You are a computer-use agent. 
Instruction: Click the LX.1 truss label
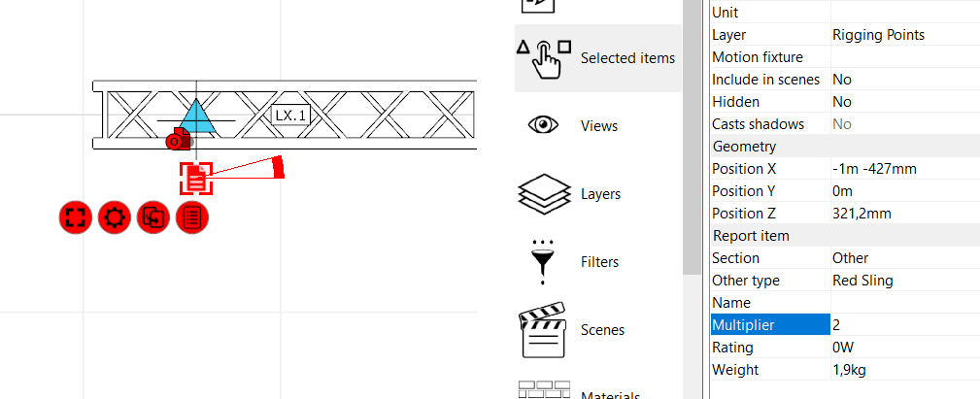coord(290,116)
